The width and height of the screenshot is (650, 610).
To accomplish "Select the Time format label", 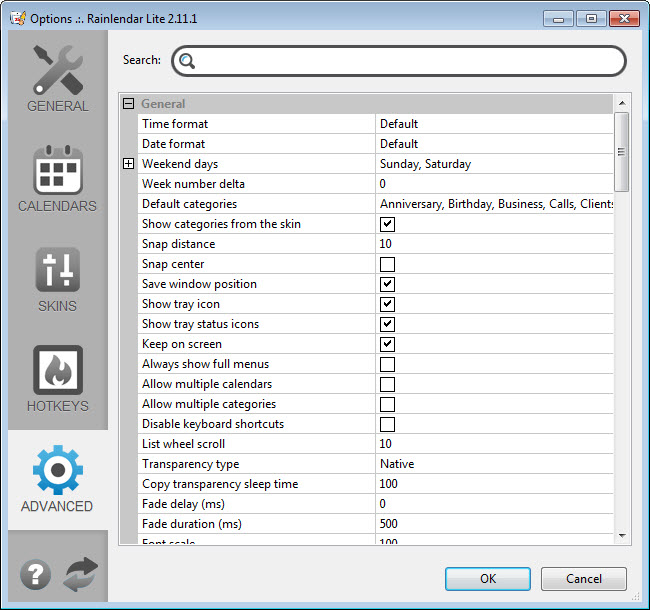I will pyautogui.click(x=175, y=124).
